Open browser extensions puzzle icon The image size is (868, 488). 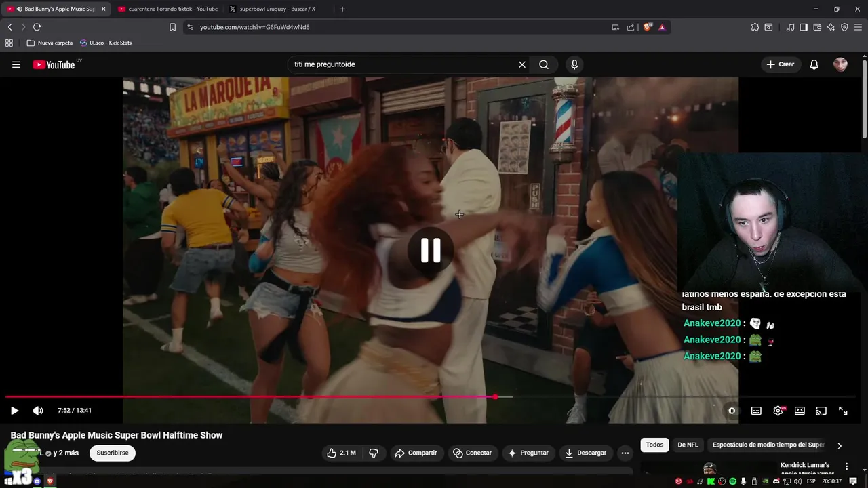[755, 27]
